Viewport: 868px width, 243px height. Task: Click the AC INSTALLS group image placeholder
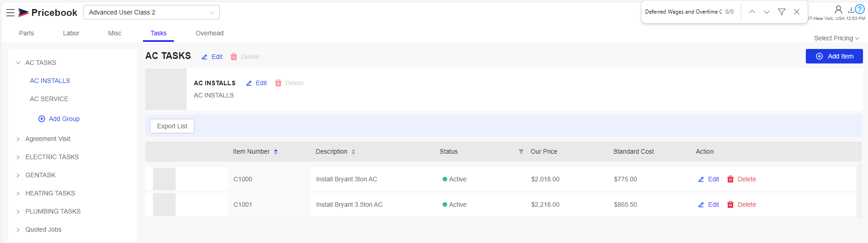[166, 89]
